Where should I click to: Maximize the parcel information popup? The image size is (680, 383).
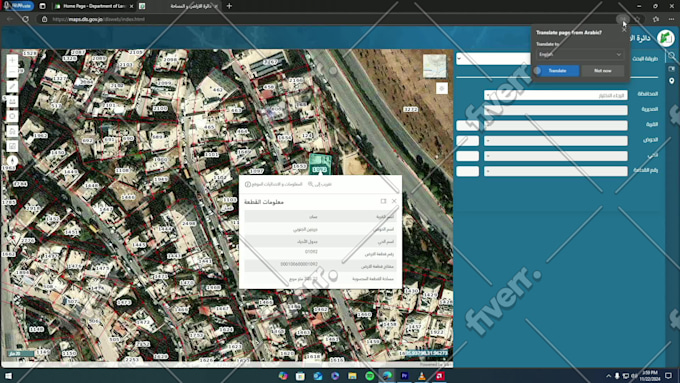coord(383,201)
